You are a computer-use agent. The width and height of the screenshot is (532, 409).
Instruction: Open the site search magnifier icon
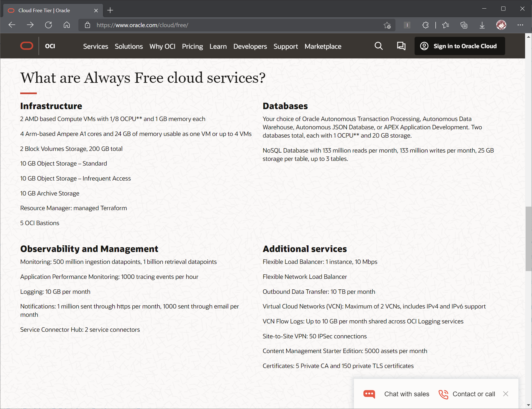click(x=379, y=46)
